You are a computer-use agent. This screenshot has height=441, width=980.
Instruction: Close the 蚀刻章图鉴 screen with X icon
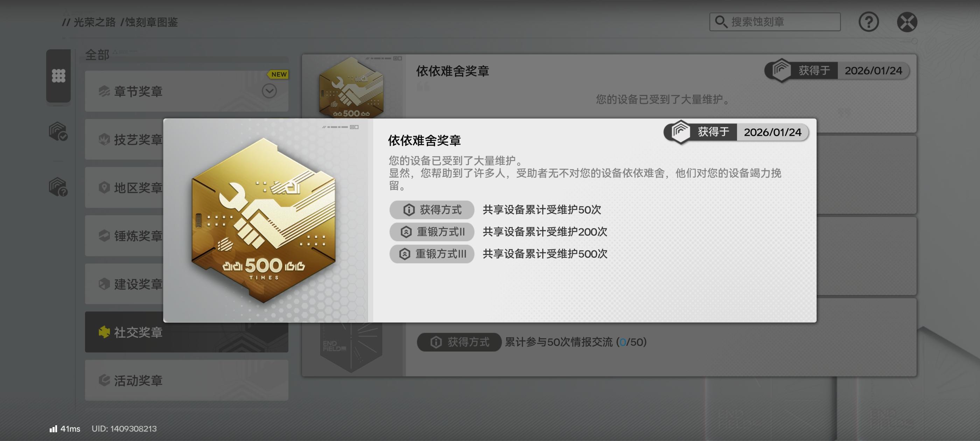coord(907,22)
